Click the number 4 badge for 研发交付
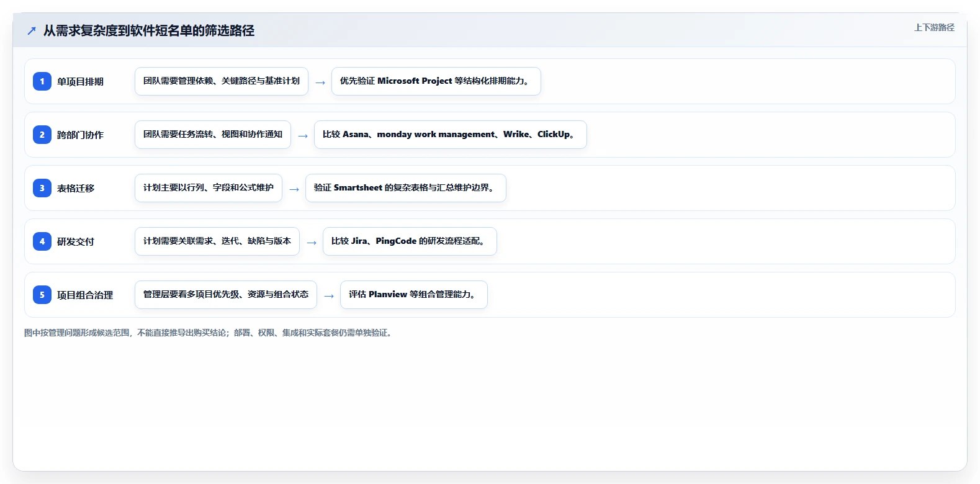Screen dimensions: 980x484 (x=42, y=241)
